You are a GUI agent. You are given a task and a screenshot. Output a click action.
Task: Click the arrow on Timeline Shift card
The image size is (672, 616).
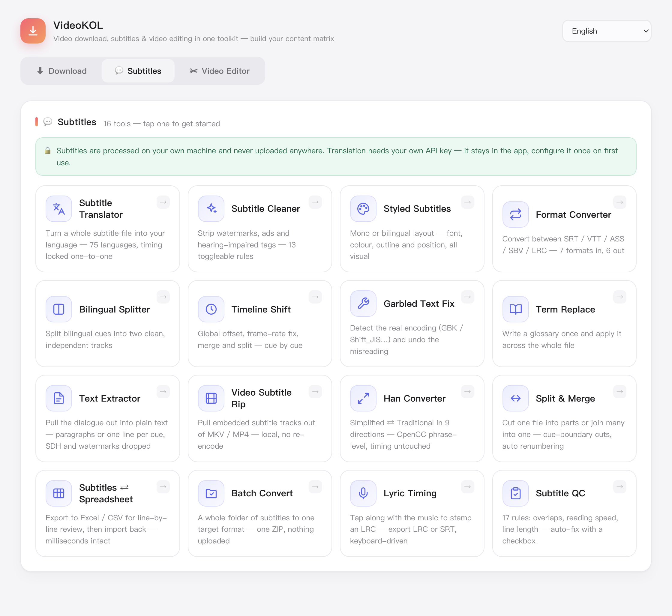click(315, 297)
